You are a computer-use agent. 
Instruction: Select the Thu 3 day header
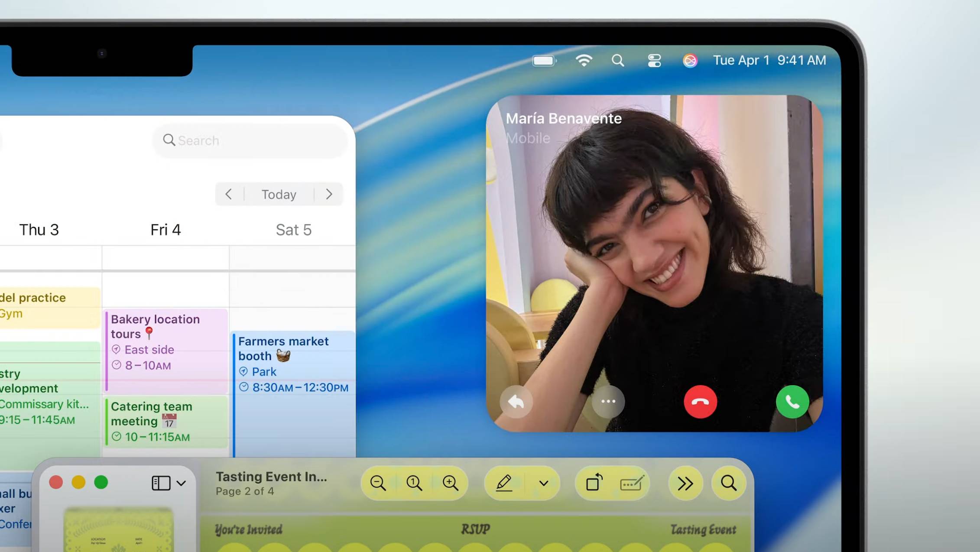pos(39,230)
